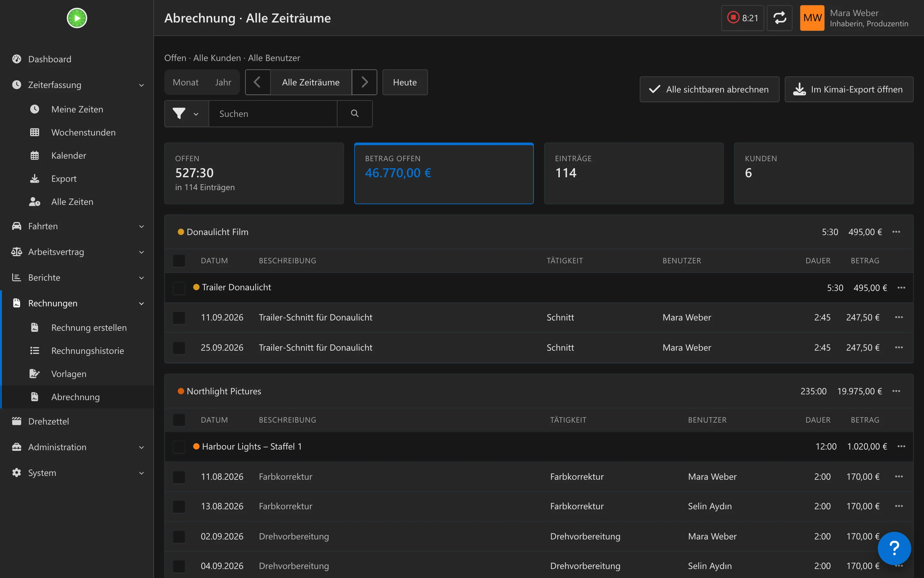Screen dimensions: 924x578
Task: Open Trailer Donaulicht project actions menu
Action: (902, 287)
